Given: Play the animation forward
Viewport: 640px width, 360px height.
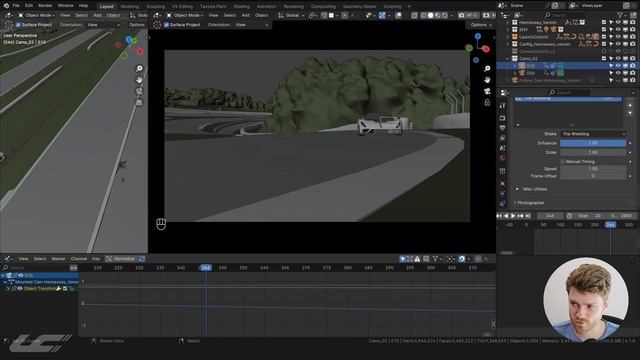Looking at the screenshot, I should point(513,216).
